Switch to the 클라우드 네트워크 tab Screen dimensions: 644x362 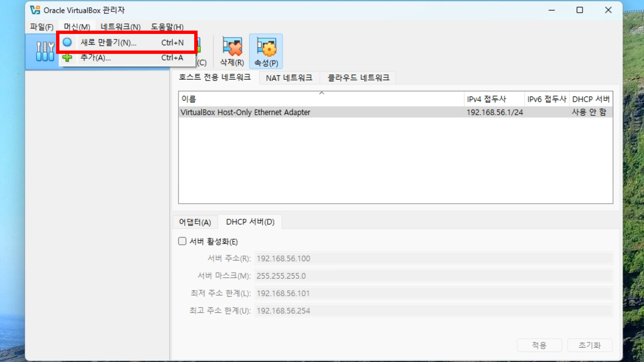click(x=358, y=78)
